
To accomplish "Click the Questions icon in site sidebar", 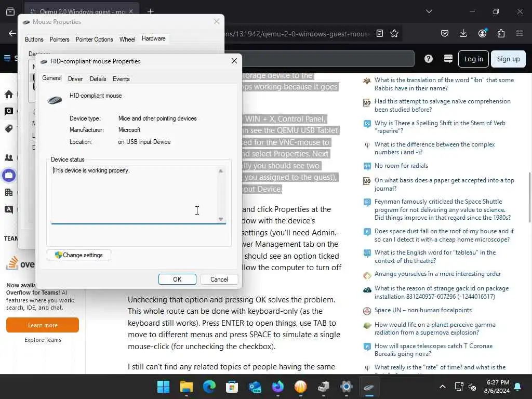I will 9,111.
